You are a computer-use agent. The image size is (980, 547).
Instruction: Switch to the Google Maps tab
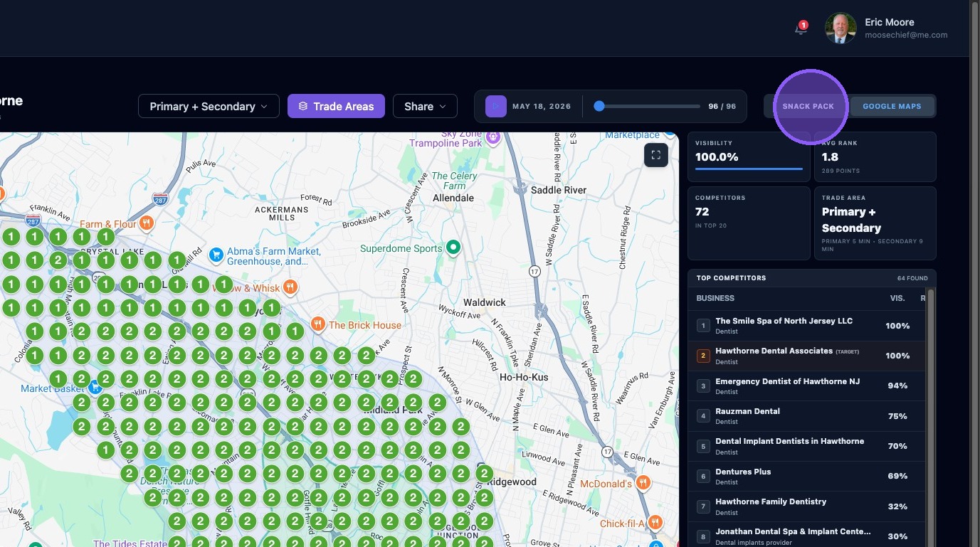pyautogui.click(x=892, y=106)
